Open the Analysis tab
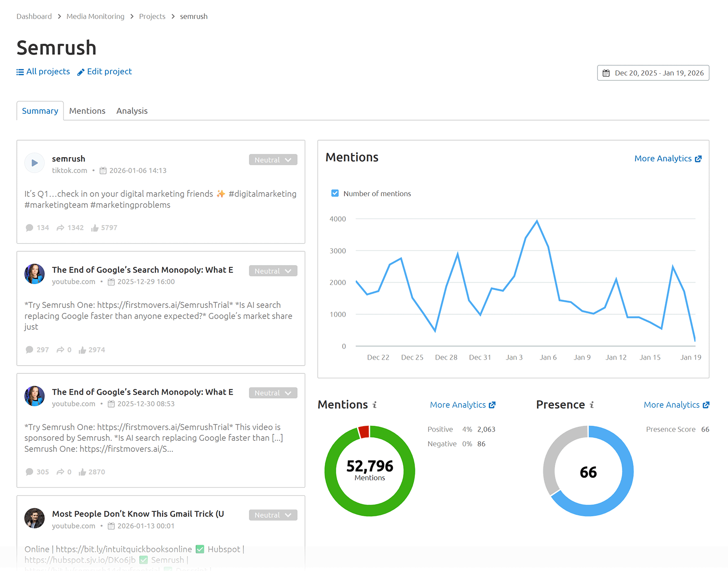This screenshot has width=728, height=571. (131, 111)
